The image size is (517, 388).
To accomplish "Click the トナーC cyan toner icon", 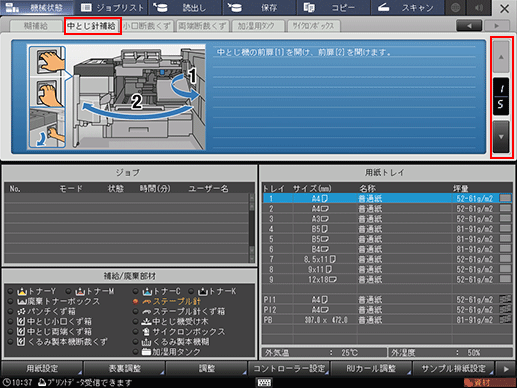I will (x=147, y=292).
